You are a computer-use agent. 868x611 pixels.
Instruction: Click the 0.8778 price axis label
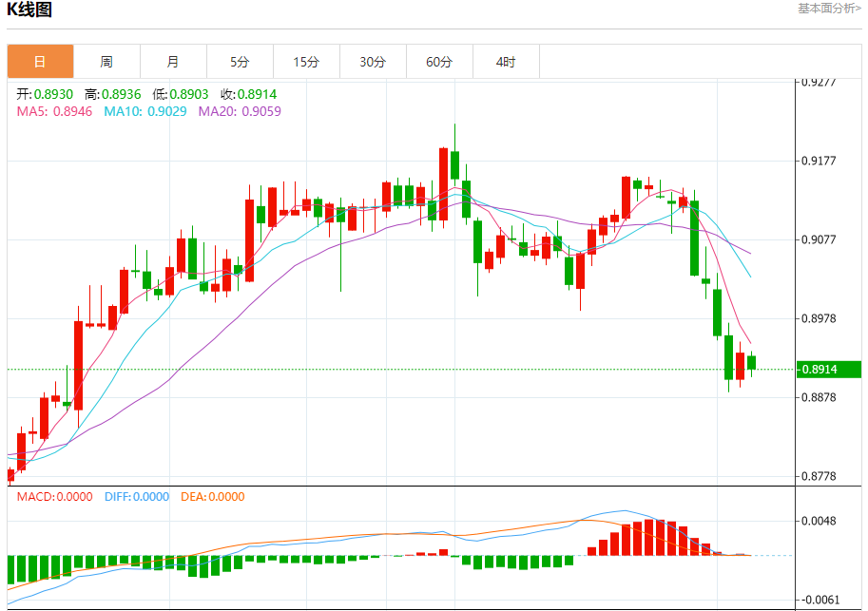(x=819, y=476)
